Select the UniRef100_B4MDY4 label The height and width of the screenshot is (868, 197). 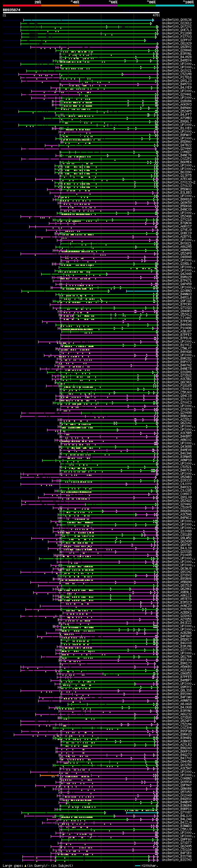(x=176, y=60)
